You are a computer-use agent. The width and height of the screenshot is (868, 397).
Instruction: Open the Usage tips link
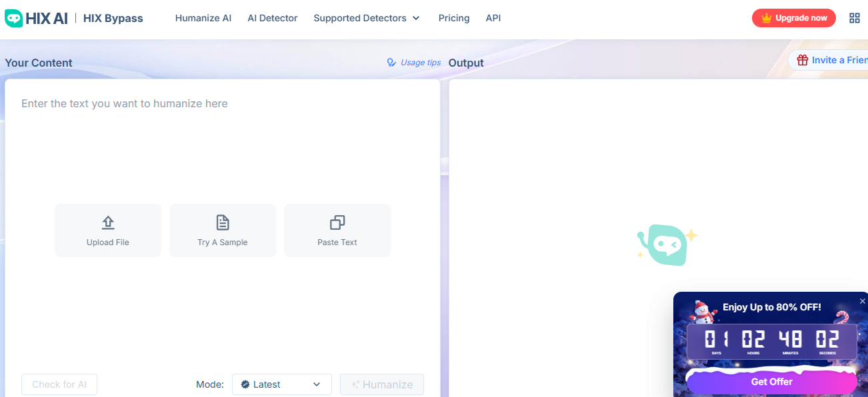point(414,63)
